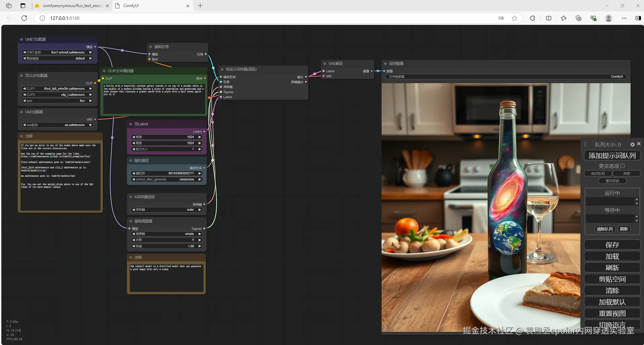Close the queue panel with the X icon
The height and width of the screenshot is (345, 644).
tap(639, 144)
